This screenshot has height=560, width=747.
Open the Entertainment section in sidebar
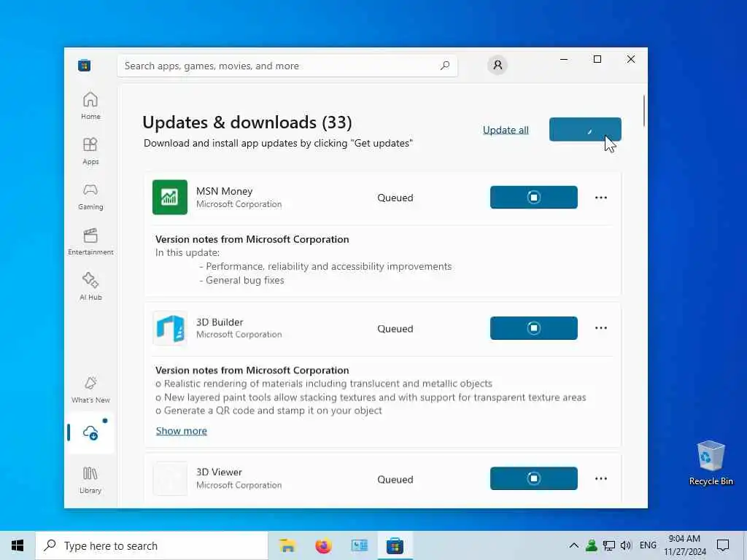[x=90, y=241]
